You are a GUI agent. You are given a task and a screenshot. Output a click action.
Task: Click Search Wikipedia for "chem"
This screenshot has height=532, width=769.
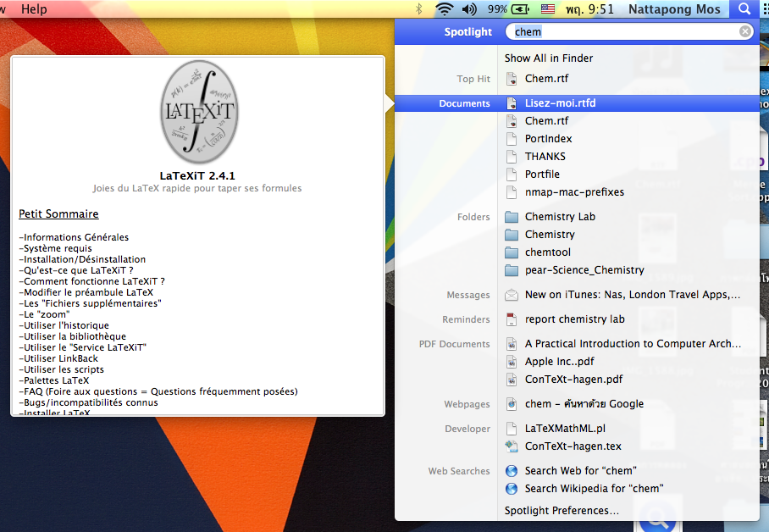(594, 489)
